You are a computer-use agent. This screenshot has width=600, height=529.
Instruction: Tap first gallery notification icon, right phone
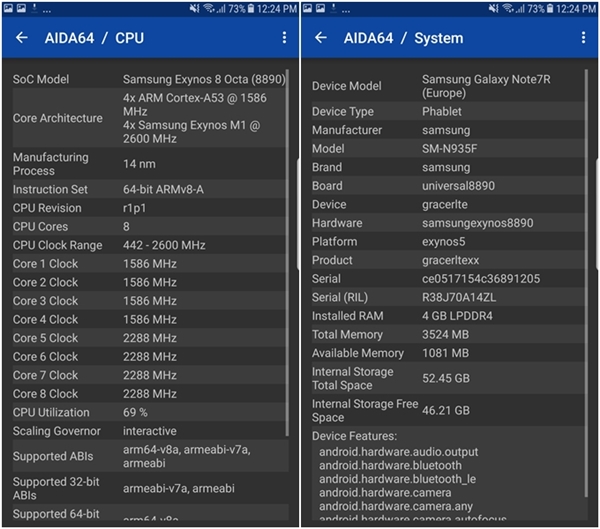click(x=307, y=8)
